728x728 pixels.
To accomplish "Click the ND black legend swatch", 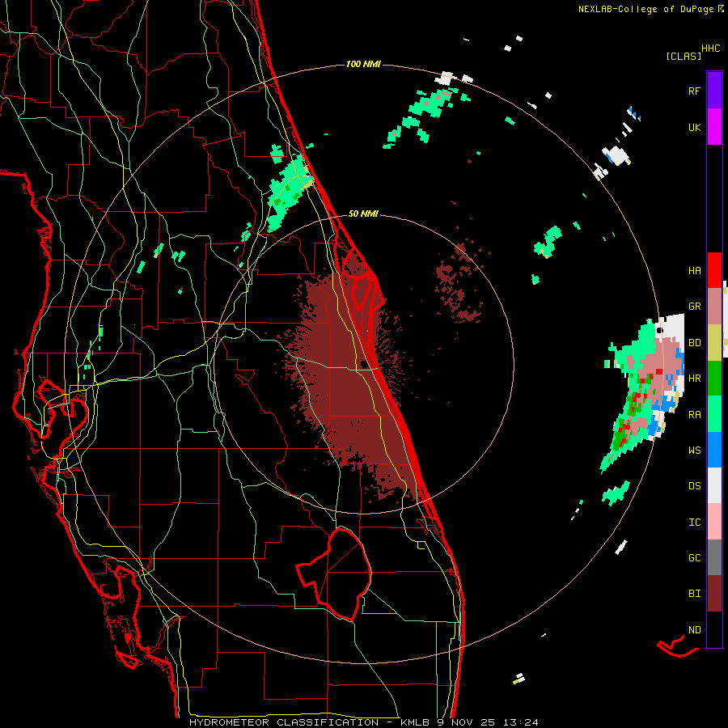I will [x=714, y=629].
